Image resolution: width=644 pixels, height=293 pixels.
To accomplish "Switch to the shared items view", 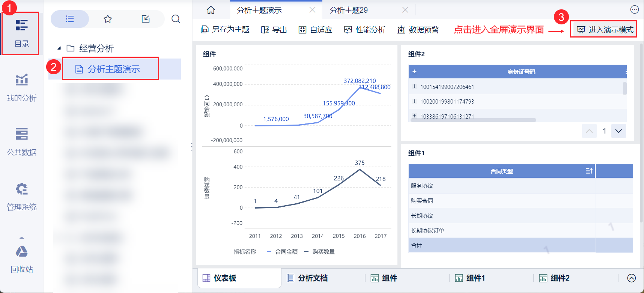I will 146,19.
